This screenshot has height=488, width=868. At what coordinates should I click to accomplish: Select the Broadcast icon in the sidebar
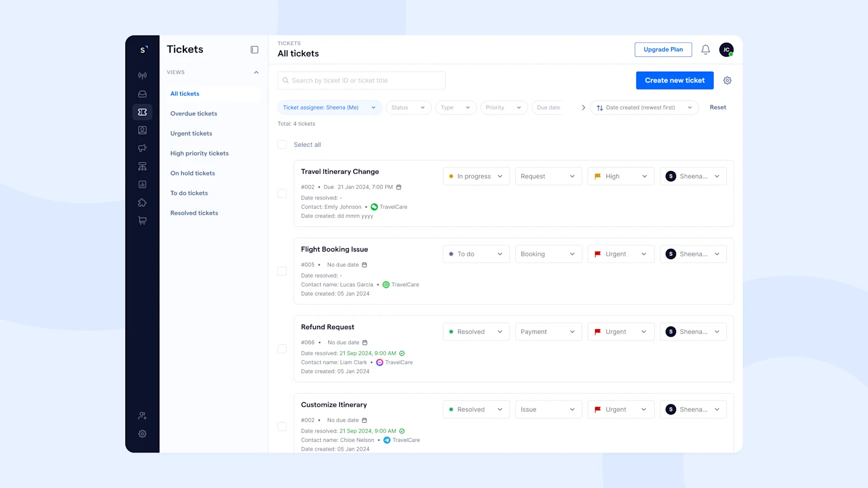(x=142, y=75)
